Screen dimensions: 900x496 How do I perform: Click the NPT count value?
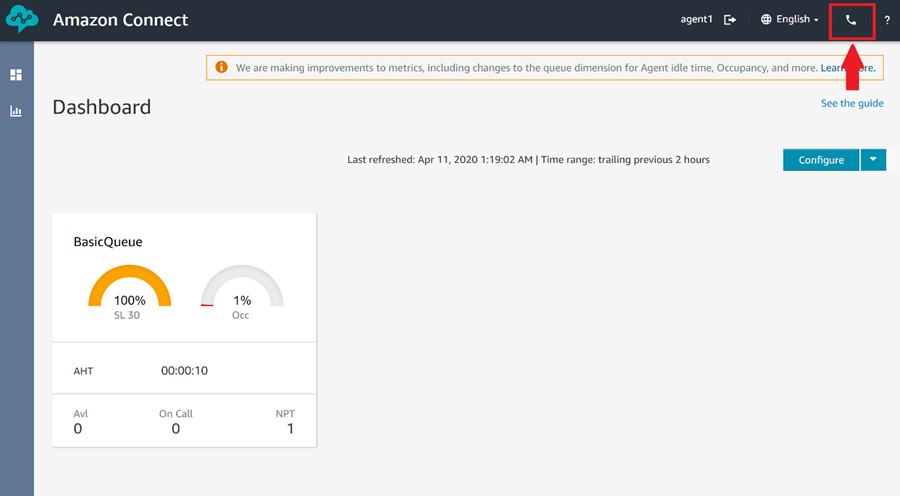click(290, 429)
